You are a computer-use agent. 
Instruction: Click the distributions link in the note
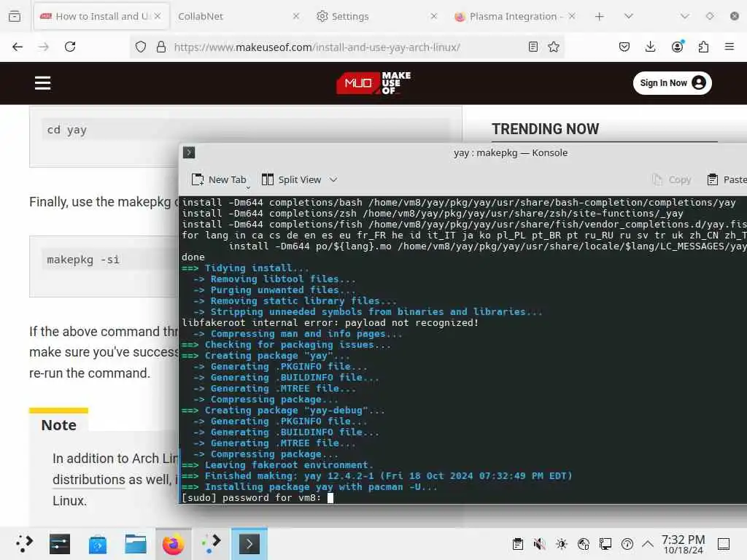[x=89, y=480]
